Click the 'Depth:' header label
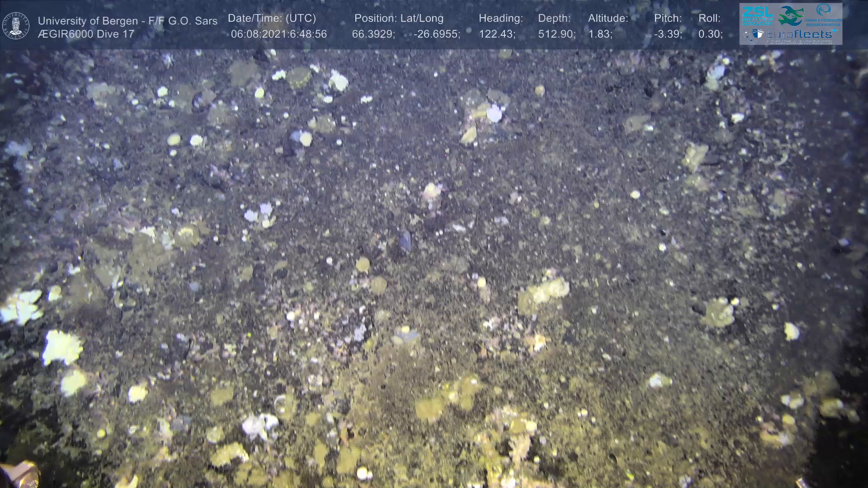Viewport: 868px width, 488px height. [554, 19]
